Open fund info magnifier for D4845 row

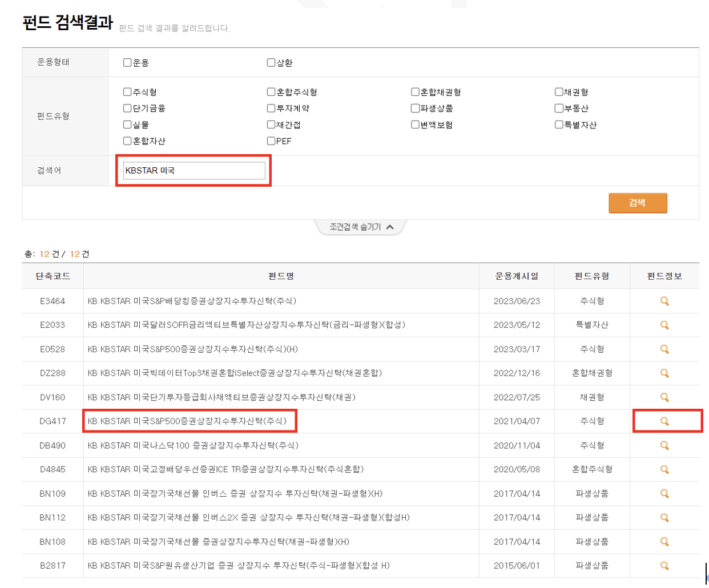664,469
